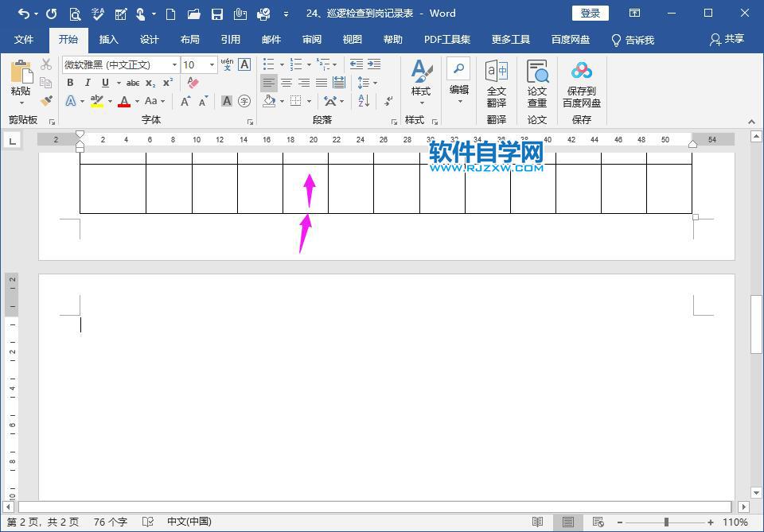The height and width of the screenshot is (532, 764).
Task: Click the Sort A-Z icon in Paragraph group
Action: pos(362,101)
